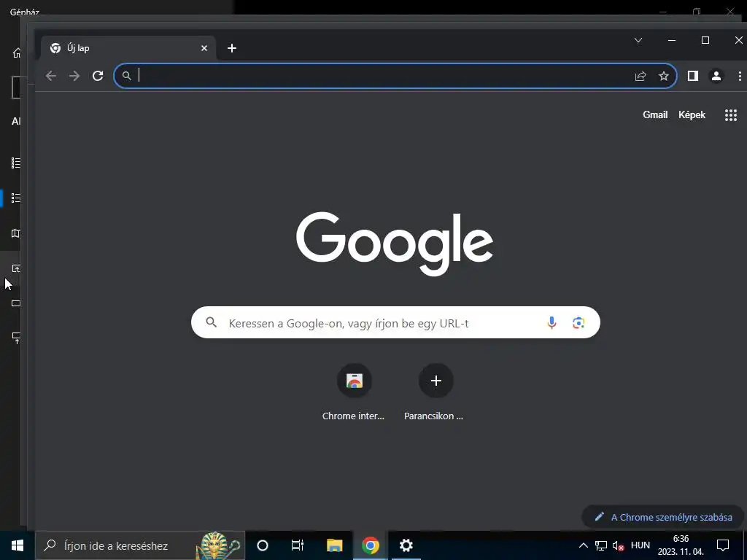Click the magnifier icon in Google search box
Image resolution: width=747 pixels, height=560 pixels.
pyautogui.click(x=211, y=322)
